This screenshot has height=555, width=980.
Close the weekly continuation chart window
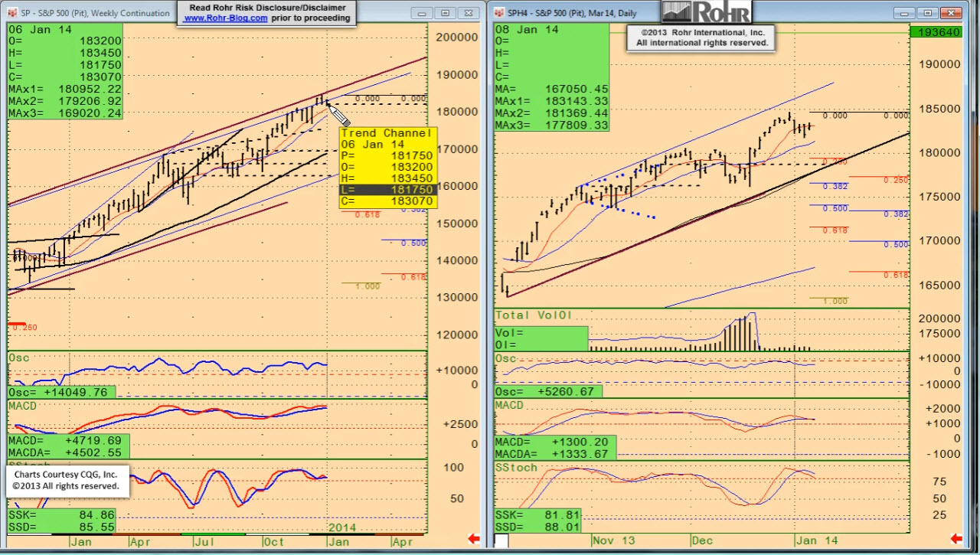pos(468,13)
